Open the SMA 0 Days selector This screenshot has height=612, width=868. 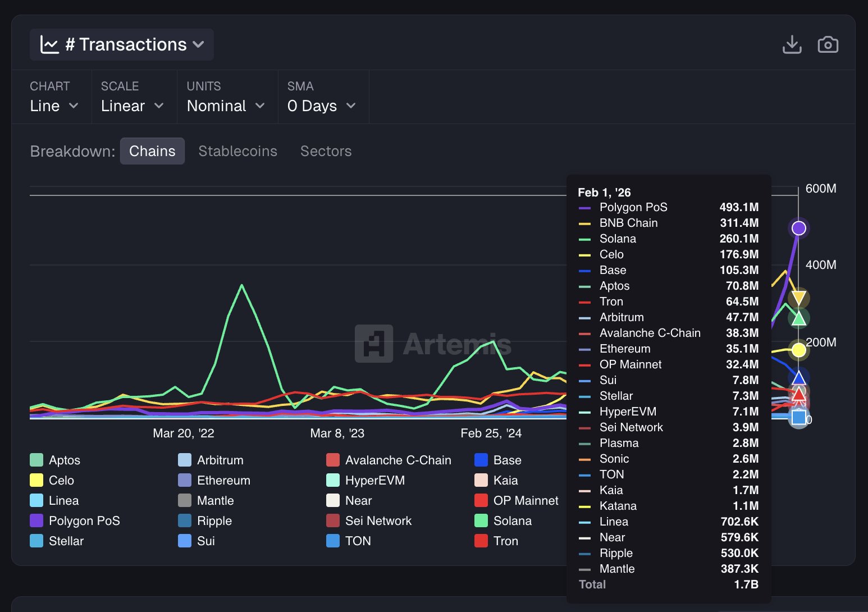[x=322, y=106]
